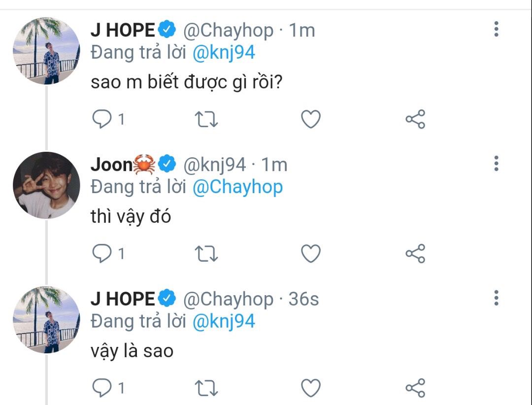
Task: Open more options menu on Joon's tweet
Action: (496, 163)
